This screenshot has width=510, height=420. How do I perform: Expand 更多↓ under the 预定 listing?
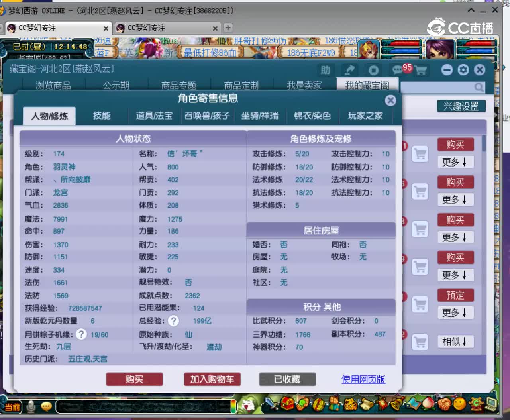tap(455, 313)
